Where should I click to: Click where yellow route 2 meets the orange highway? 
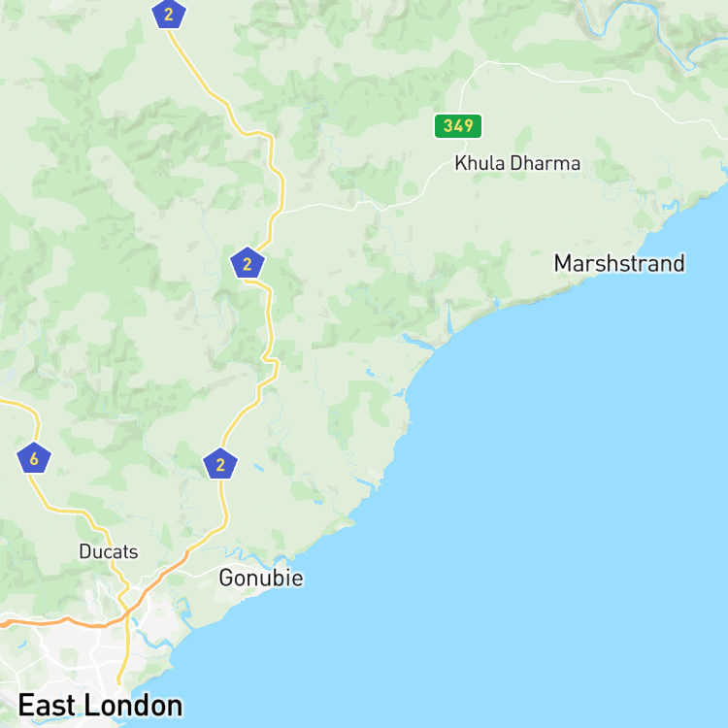[x=187, y=552]
